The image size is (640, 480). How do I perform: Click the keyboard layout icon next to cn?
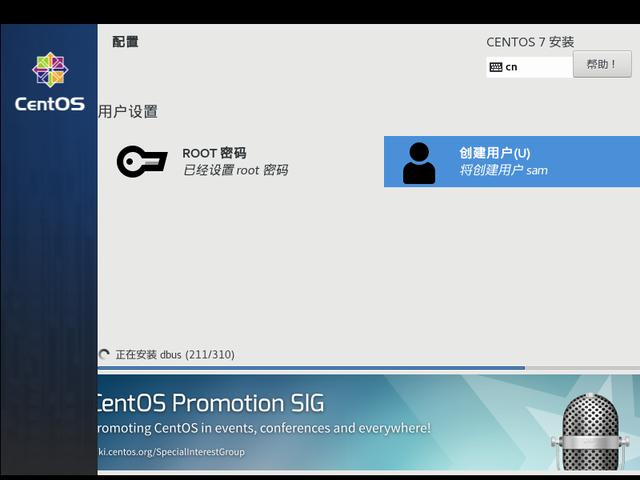coord(496,67)
